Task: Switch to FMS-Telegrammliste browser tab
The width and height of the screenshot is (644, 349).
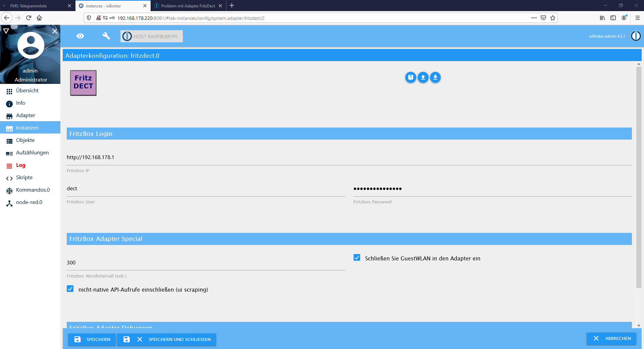Action: click(37, 6)
